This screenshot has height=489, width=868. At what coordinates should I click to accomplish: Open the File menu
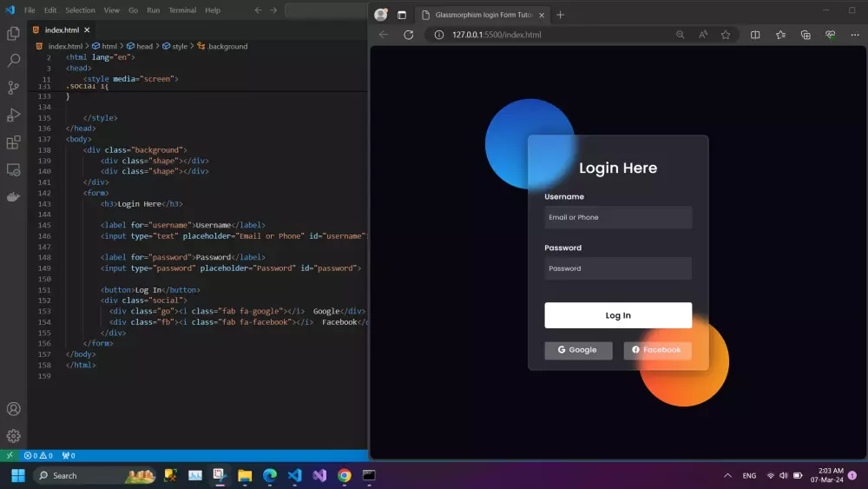coord(30,10)
